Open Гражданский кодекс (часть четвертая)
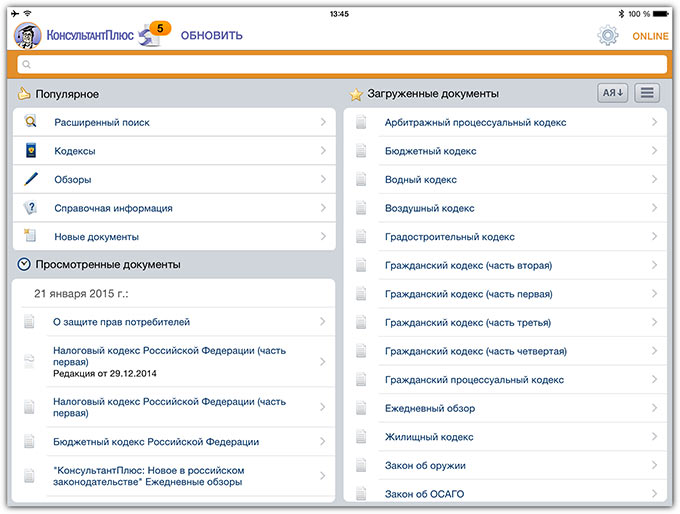Screen dimensions: 680x514 505,351
